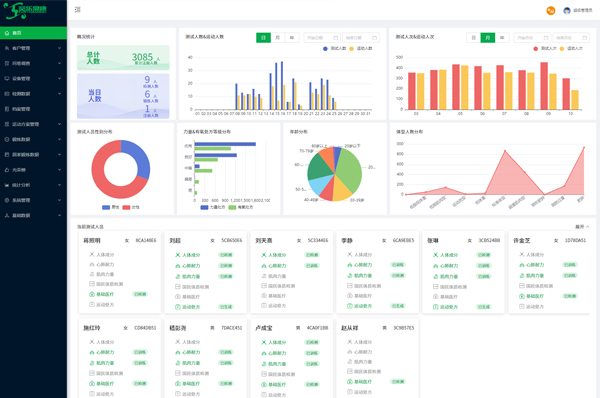Click end date field in 测试人数 chart
Image resolution: width=600 pixels, height=398 pixels.
click(361, 38)
